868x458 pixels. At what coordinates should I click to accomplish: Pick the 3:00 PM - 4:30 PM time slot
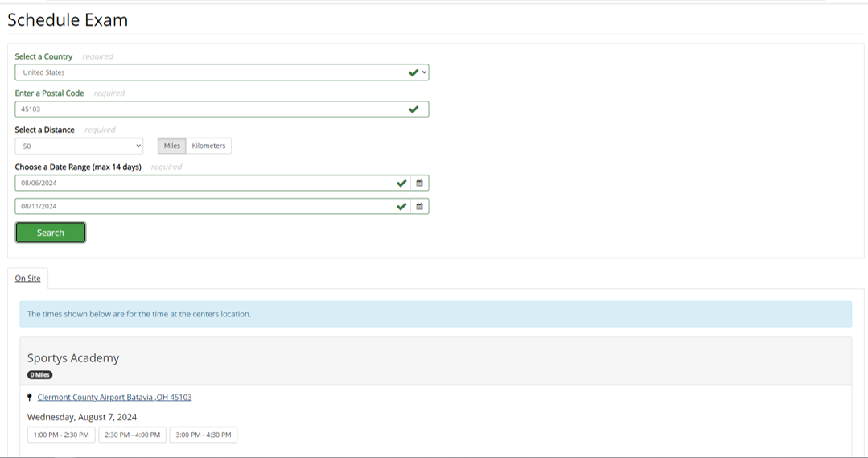(203, 435)
